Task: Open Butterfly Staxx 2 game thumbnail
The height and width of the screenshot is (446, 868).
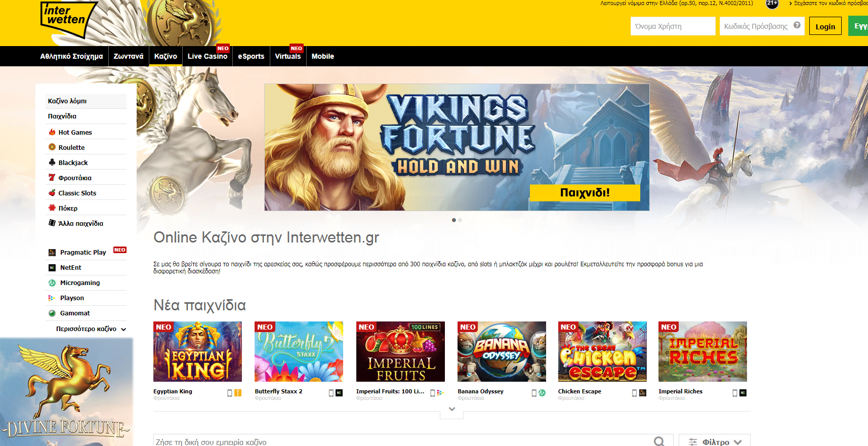Action: point(299,351)
